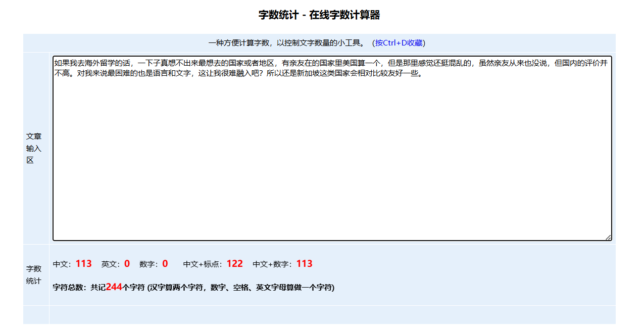Image resolution: width=644 pixels, height=325 pixels.
Task: Click the 数字 count value 0
Action: pos(165,264)
